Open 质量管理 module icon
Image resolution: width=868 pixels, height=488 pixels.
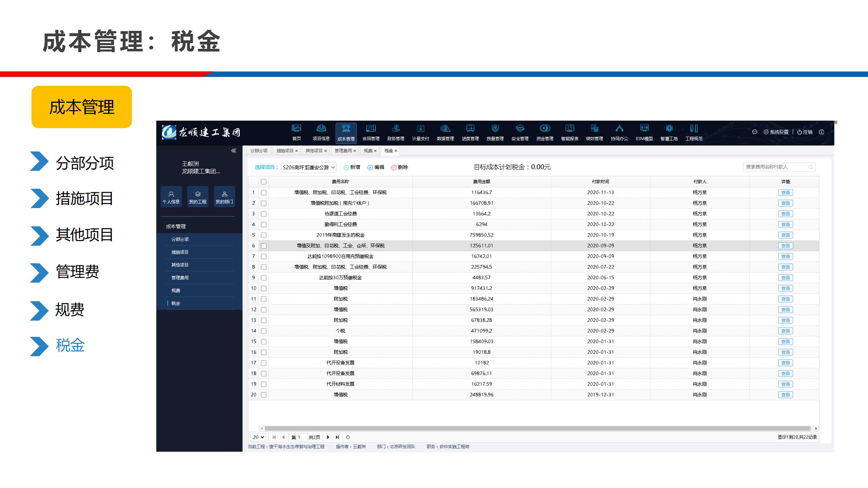point(495,133)
